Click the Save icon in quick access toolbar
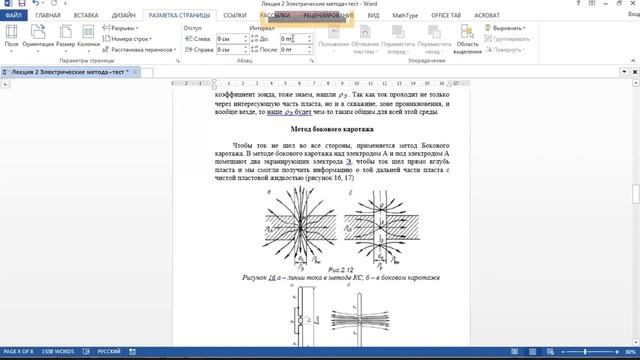The height and width of the screenshot is (360, 640). (x=22, y=3)
